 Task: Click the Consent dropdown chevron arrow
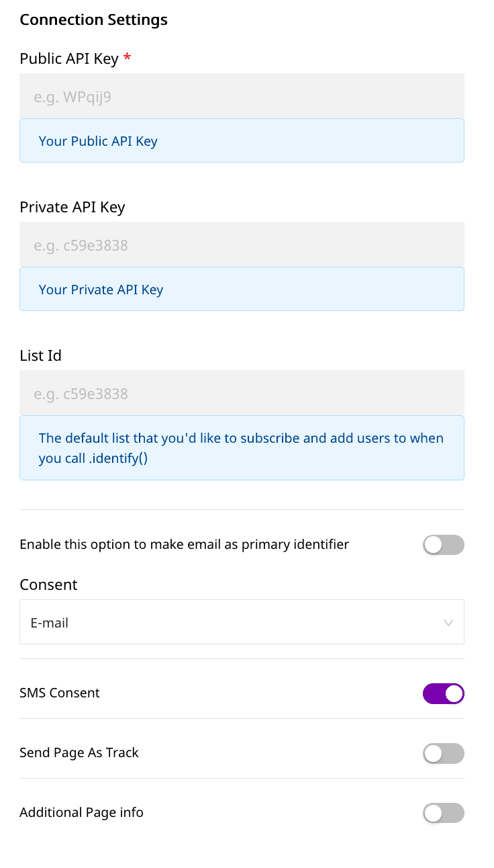coord(448,623)
